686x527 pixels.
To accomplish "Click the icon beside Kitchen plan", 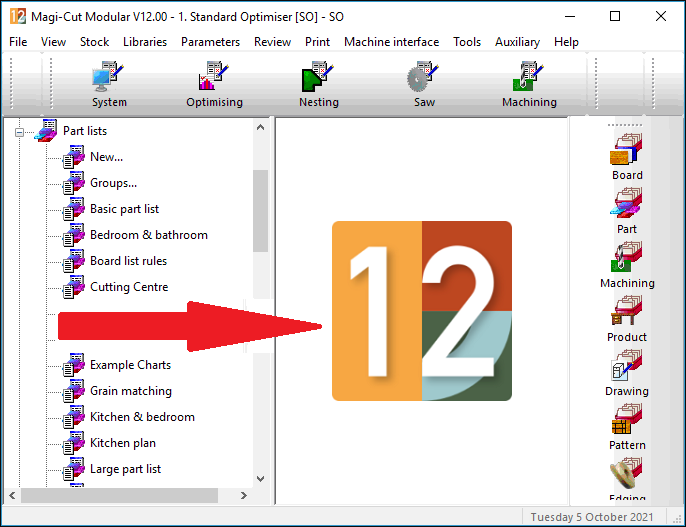I will 74,443.
